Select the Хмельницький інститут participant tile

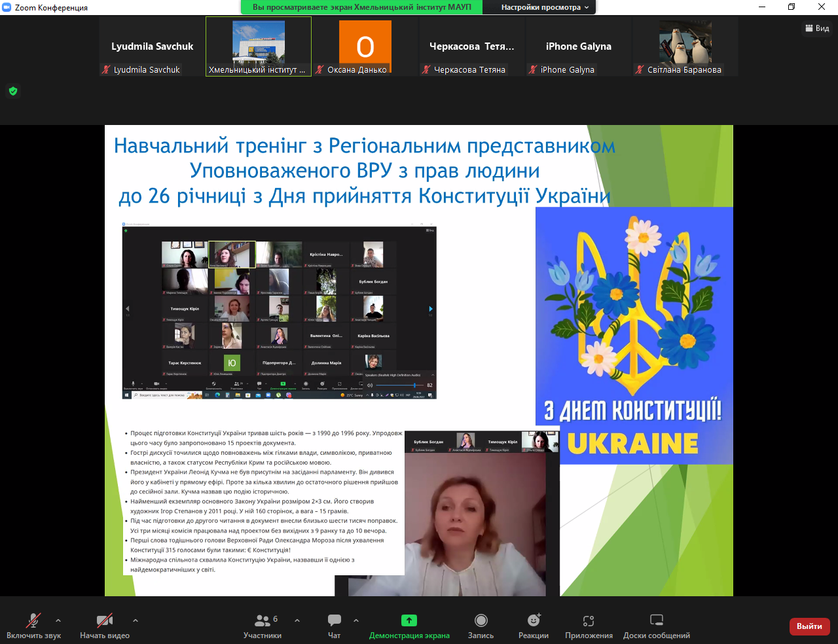(x=259, y=46)
